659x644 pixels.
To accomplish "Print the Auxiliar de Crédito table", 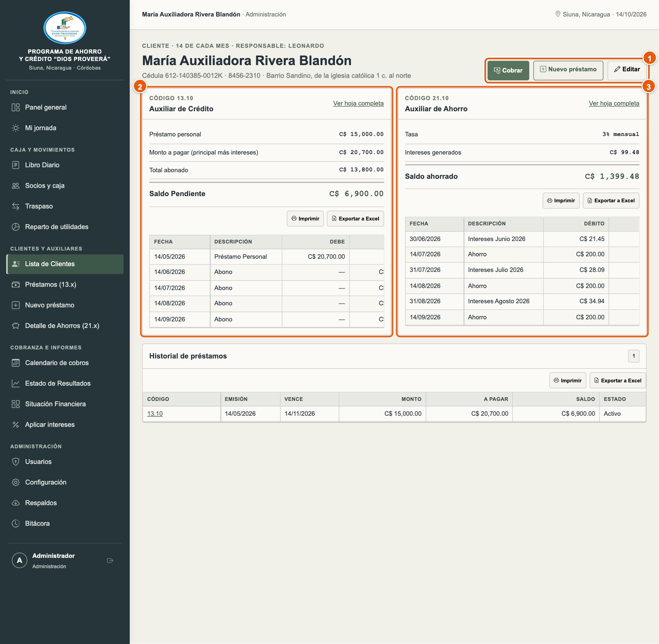I will [305, 219].
